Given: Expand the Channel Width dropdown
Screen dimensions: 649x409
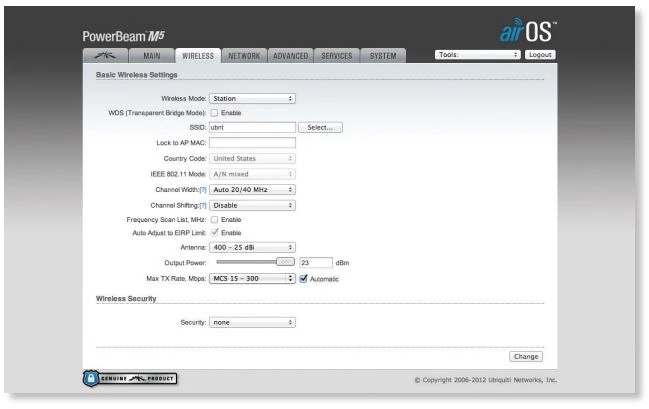Looking at the screenshot, I should pyautogui.click(x=252, y=188).
